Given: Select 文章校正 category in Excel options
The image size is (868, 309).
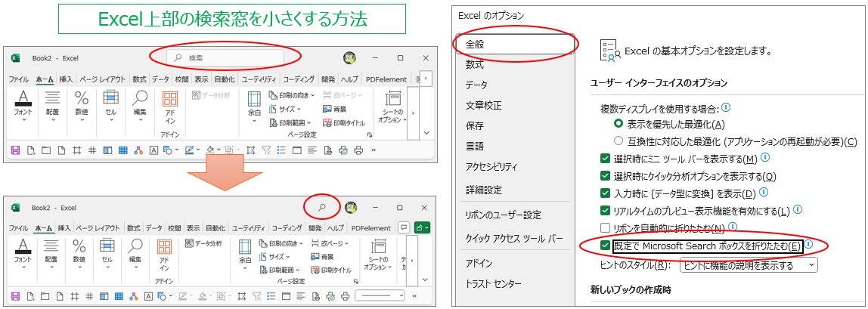Looking at the screenshot, I should coord(483,105).
